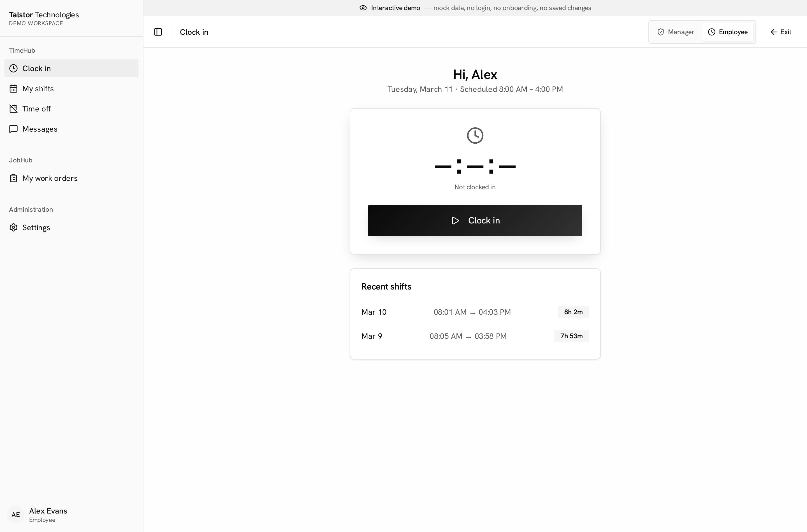Image resolution: width=807 pixels, height=532 pixels.
Task: Select the Mar 9 shift row
Action: click(x=475, y=336)
